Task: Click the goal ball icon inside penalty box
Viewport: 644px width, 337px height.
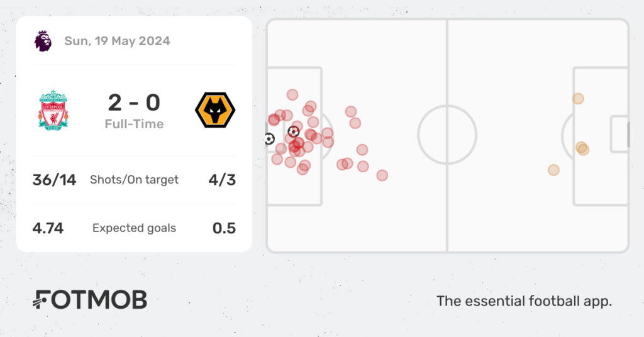Action: coord(293,132)
